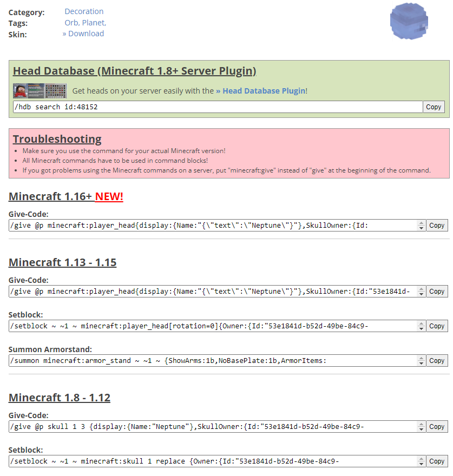Open the Orb tag link

71,23
